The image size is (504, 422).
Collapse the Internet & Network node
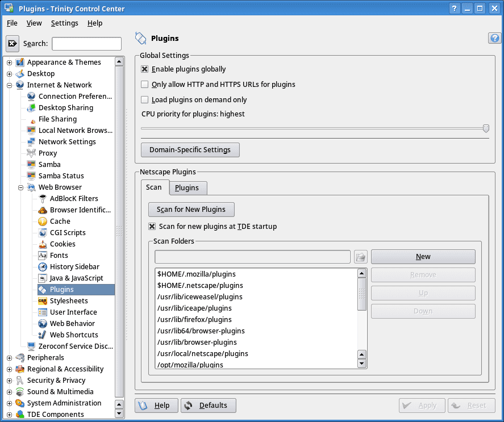(x=9, y=85)
